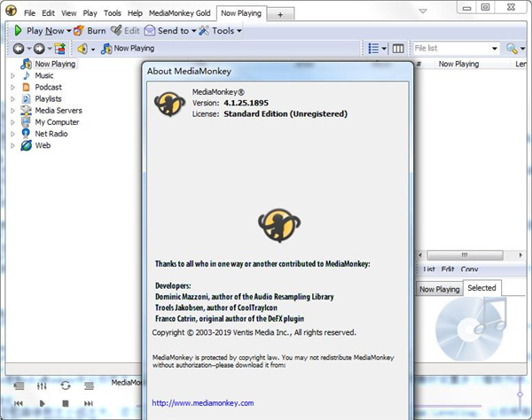
Task: Expand the Web tree node
Action: [13, 145]
